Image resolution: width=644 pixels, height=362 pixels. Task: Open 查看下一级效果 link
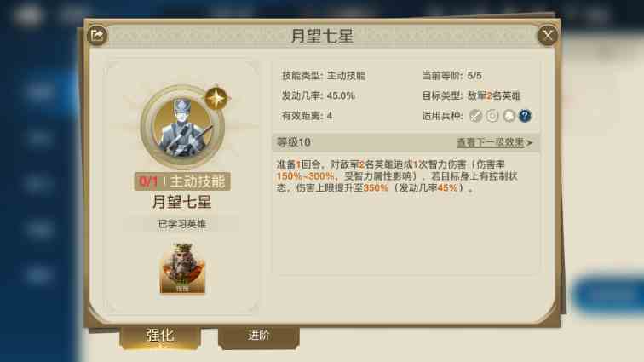coord(491,142)
